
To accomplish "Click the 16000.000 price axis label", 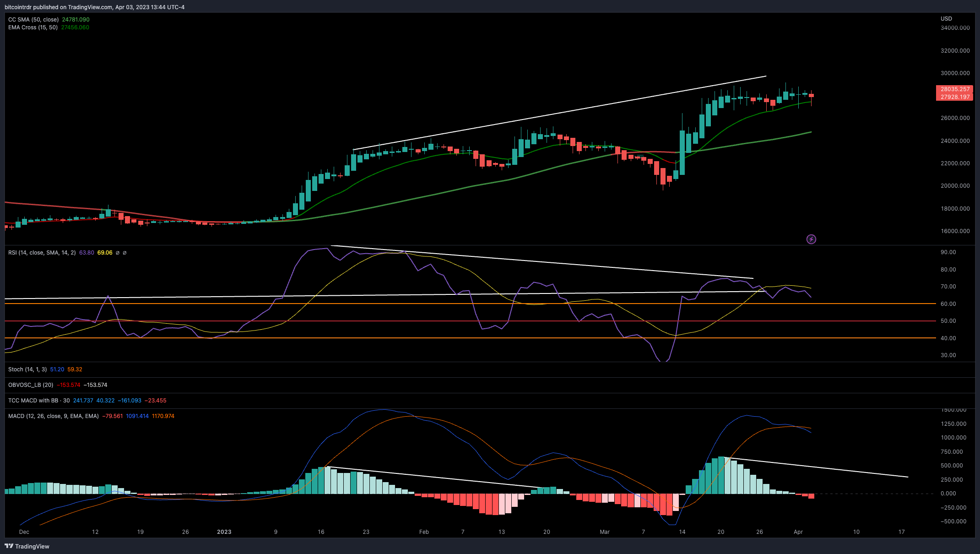I will click(955, 231).
